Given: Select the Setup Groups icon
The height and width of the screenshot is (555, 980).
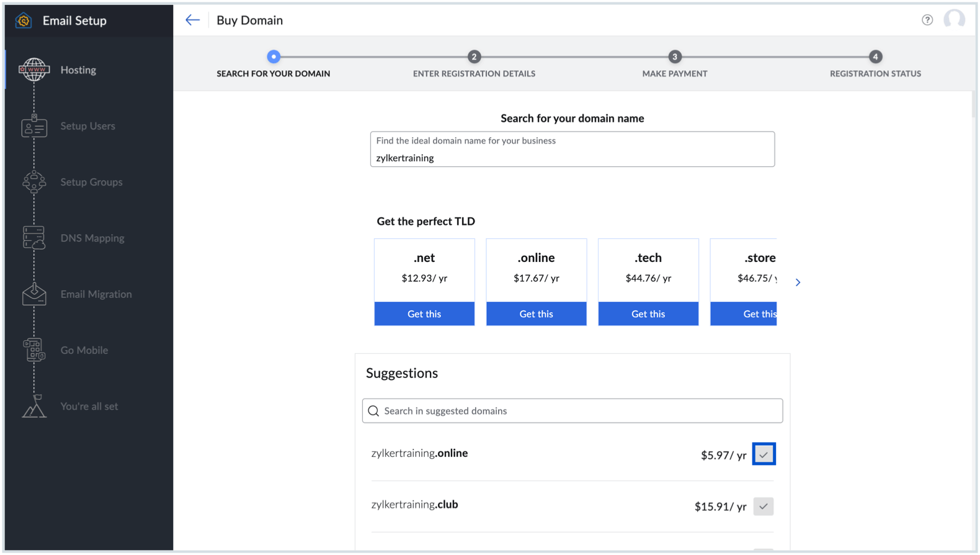Looking at the screenshot, I should point(34,182).
